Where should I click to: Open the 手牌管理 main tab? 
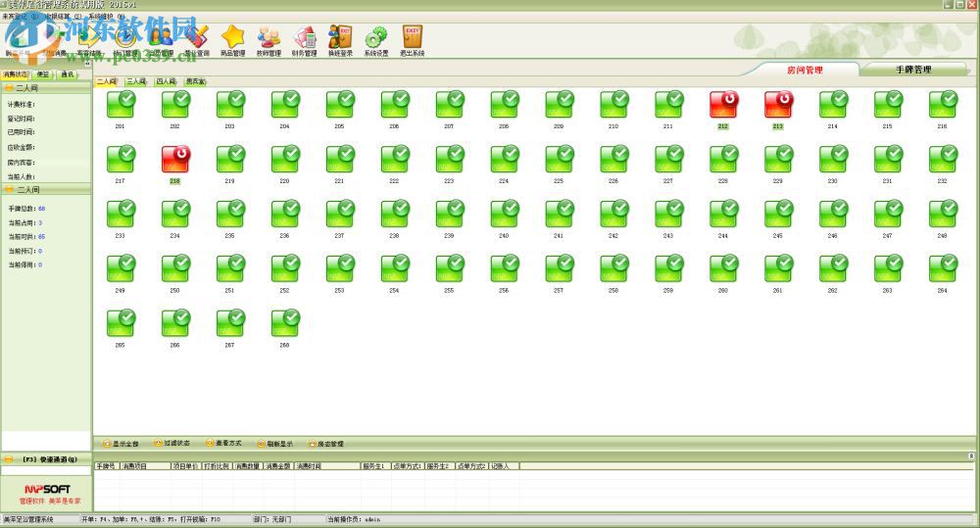913,70
